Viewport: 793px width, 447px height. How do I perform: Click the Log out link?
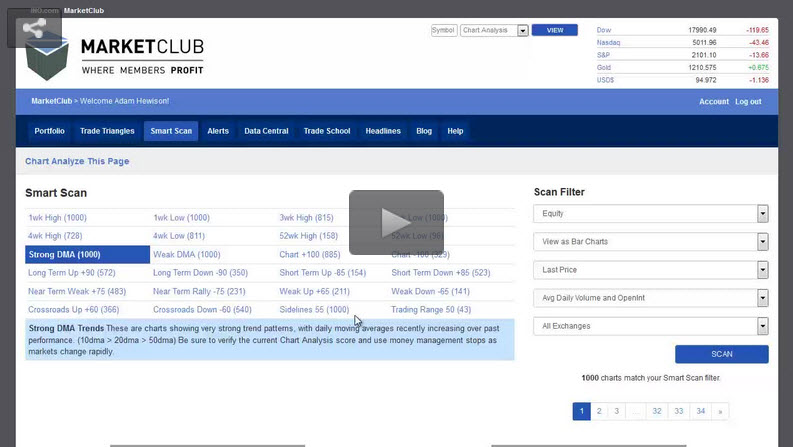point(748,102)
